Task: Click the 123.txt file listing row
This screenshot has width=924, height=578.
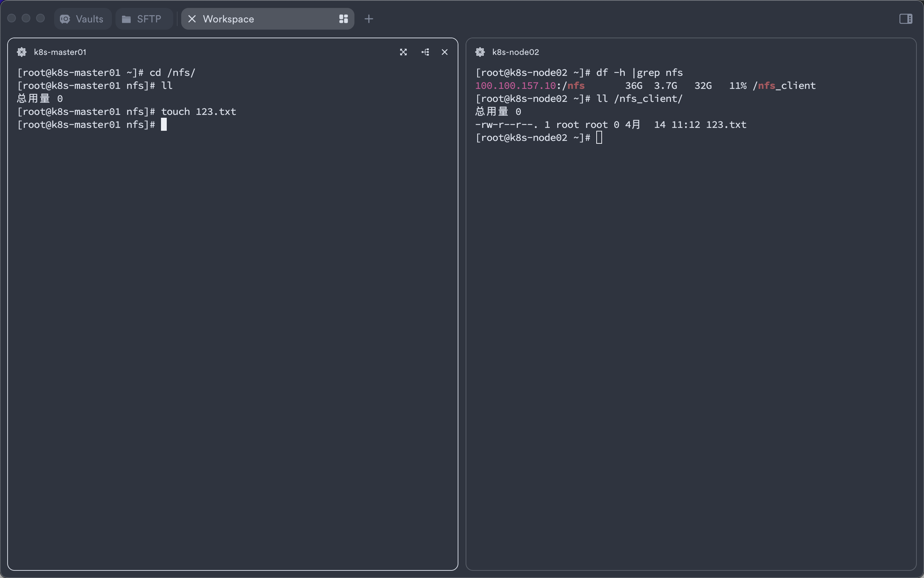Action: coord(611,125)
